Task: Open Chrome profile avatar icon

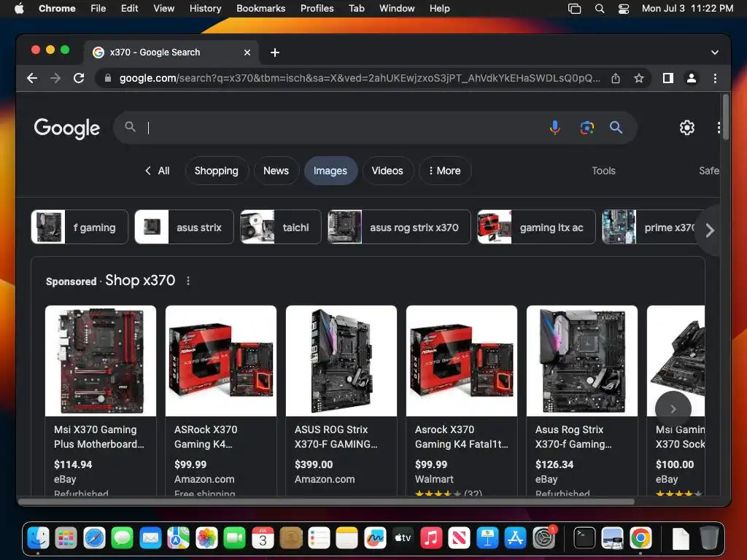Action: click(x=692, y=78)
